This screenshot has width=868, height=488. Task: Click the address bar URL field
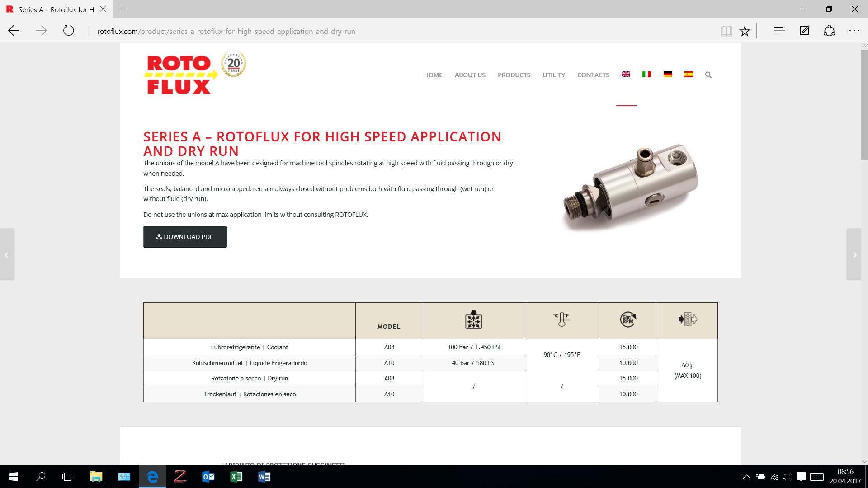(402, 31)
